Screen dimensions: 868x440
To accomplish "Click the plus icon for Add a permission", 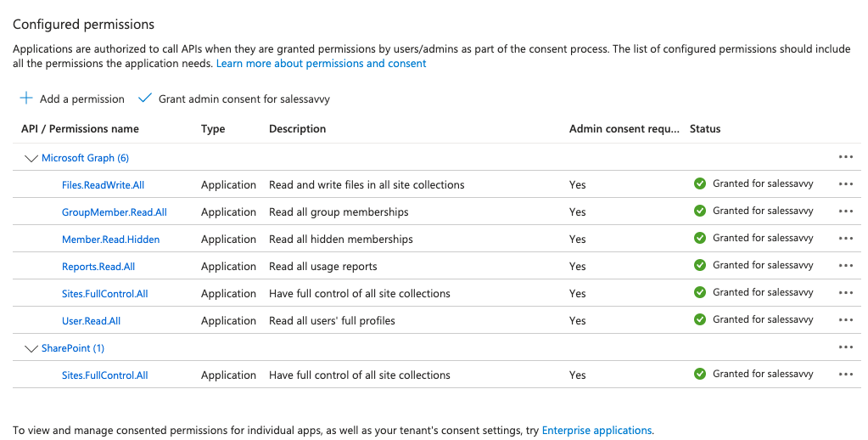I will click(26, 99).
